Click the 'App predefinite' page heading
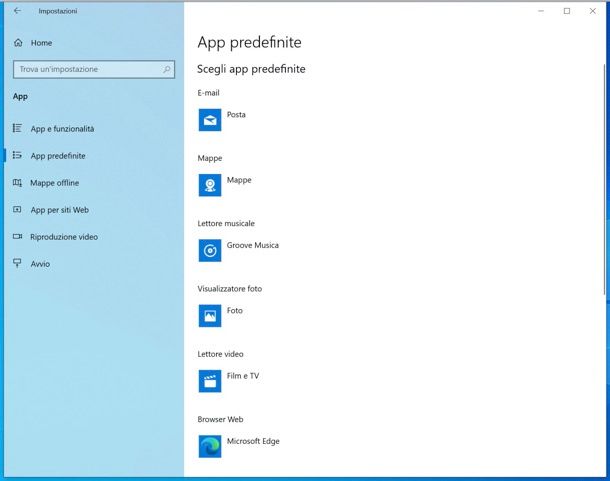 pyautogui.click(x=249, y=42)
